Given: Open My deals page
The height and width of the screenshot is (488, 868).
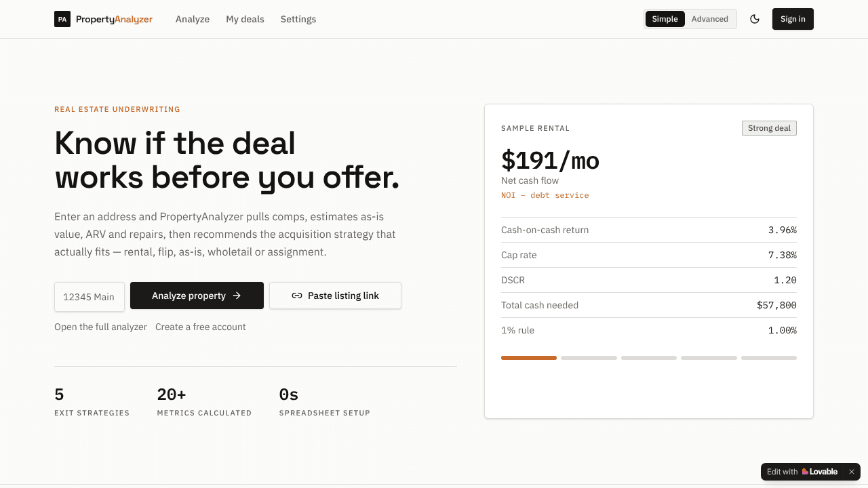Looking at the screenshot, I should coord(245,19).
